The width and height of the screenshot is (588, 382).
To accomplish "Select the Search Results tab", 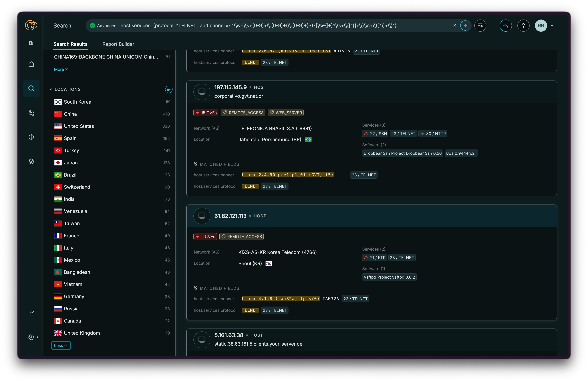I will point(70,44).
